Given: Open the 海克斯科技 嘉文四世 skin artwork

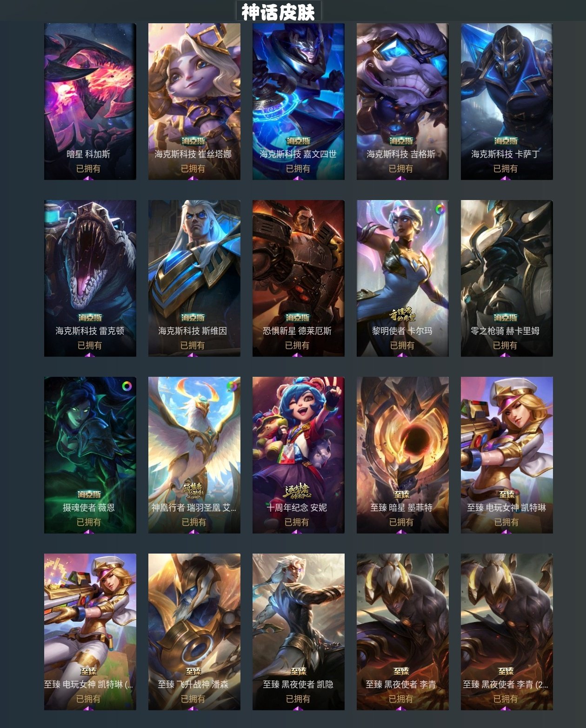Looking at the screenshot, I should tap(299, 102).
